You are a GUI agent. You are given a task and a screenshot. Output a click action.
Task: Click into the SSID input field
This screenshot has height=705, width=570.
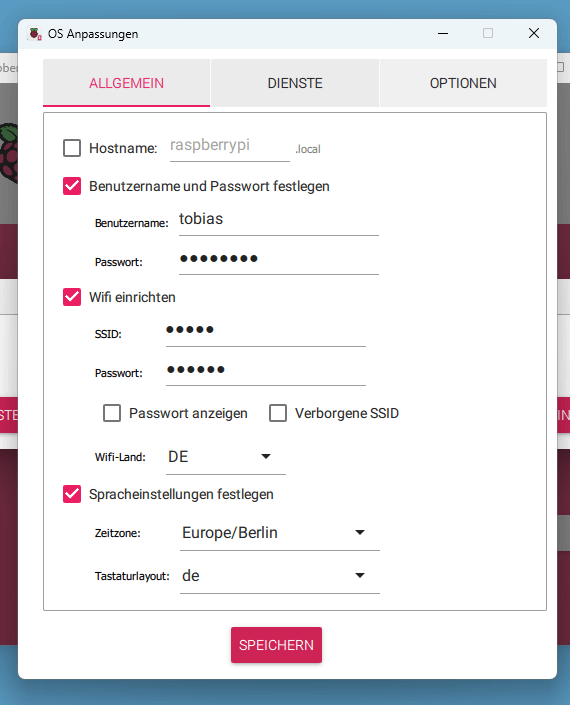(266, 332)
